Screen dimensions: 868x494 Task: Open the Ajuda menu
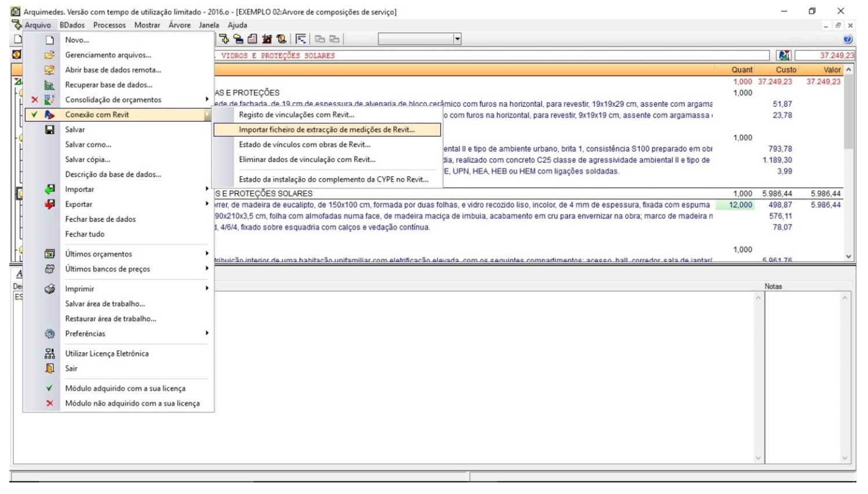(238, 26)
